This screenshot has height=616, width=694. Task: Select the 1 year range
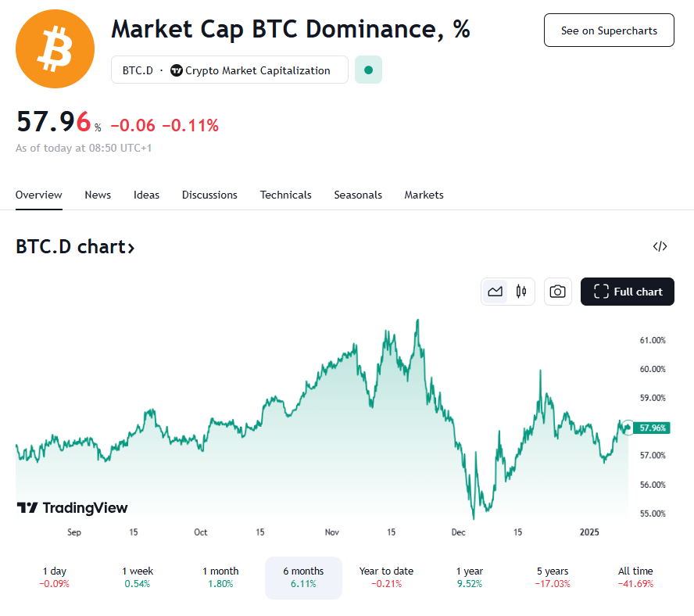pyautogui.click(x=470, y=577)
